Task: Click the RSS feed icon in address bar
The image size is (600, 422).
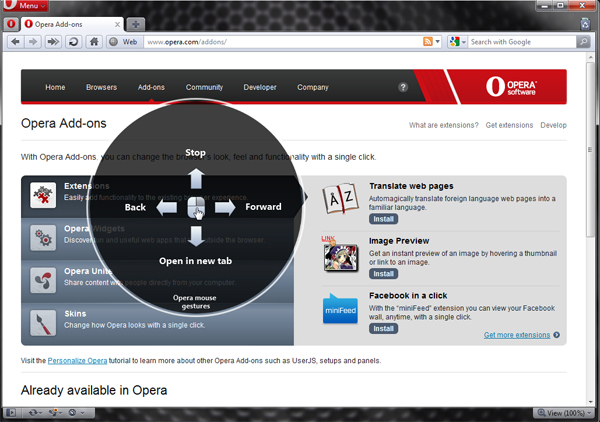Action: [428, 42]
